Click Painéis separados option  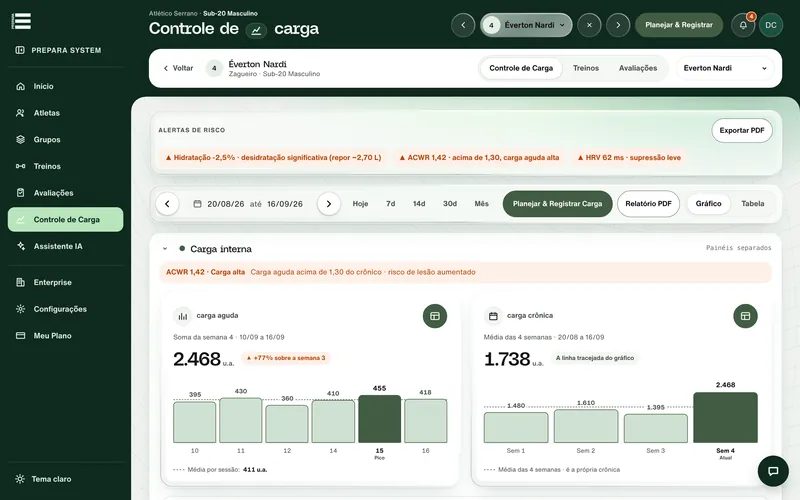[738, 248]
